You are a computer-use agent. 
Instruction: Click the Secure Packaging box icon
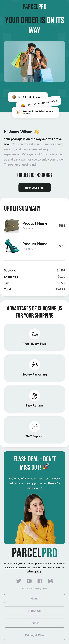tap(35, 365)
